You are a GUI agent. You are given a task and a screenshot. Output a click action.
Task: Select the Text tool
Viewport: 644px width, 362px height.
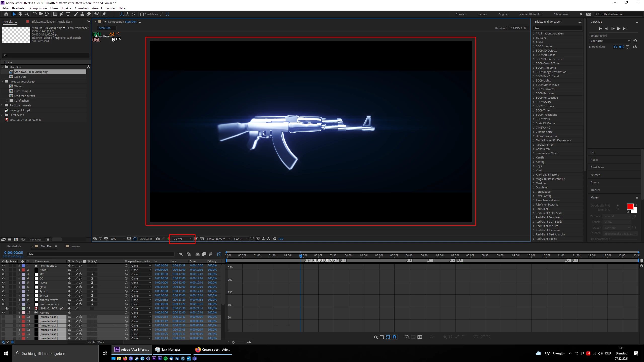68,14
